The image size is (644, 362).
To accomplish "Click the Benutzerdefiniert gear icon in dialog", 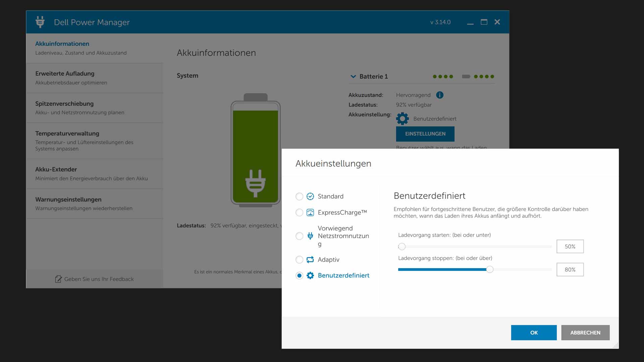I will [310, 276].
